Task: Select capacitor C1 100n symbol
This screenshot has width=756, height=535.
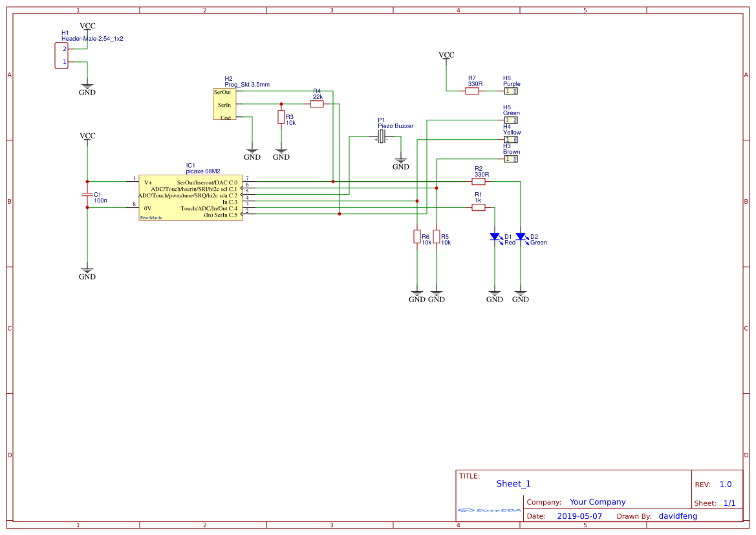Action: (86, 195)
